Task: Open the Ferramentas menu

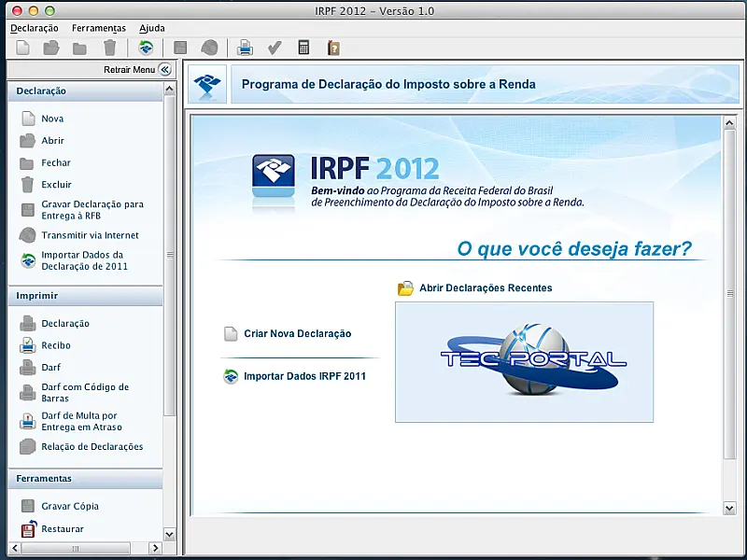Action: (99, 28)
